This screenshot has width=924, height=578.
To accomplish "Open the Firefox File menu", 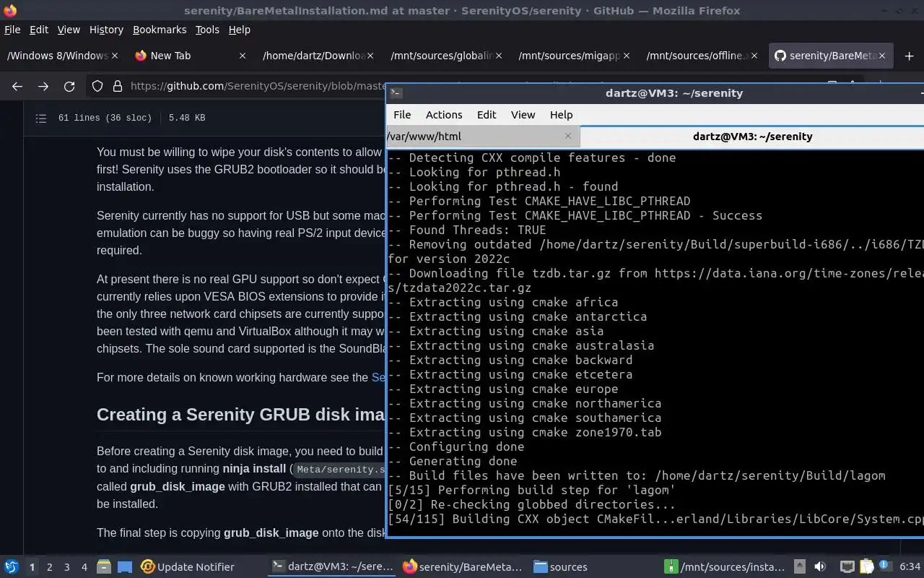I will (x=12, y=30).
